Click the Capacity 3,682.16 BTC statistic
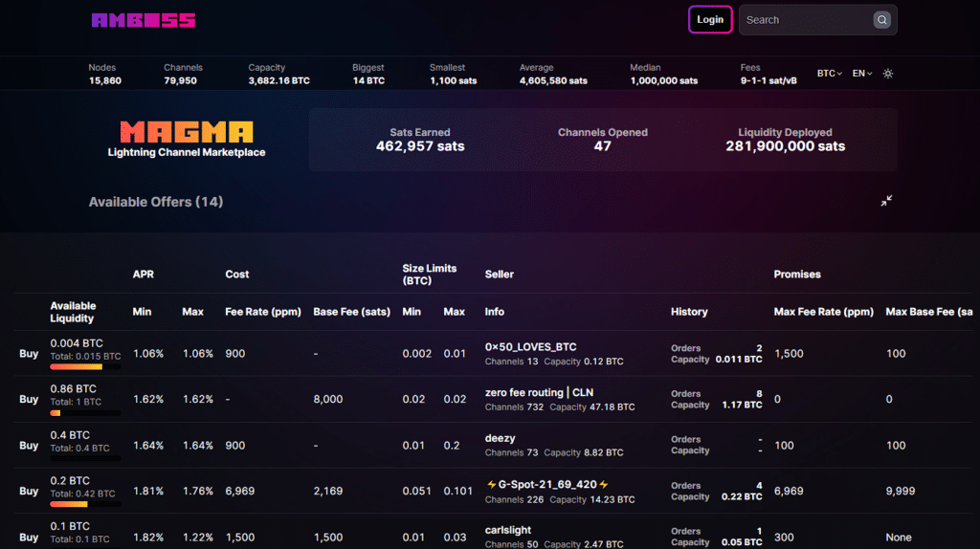Screen dimensions: 980x549 coord(278,74)
